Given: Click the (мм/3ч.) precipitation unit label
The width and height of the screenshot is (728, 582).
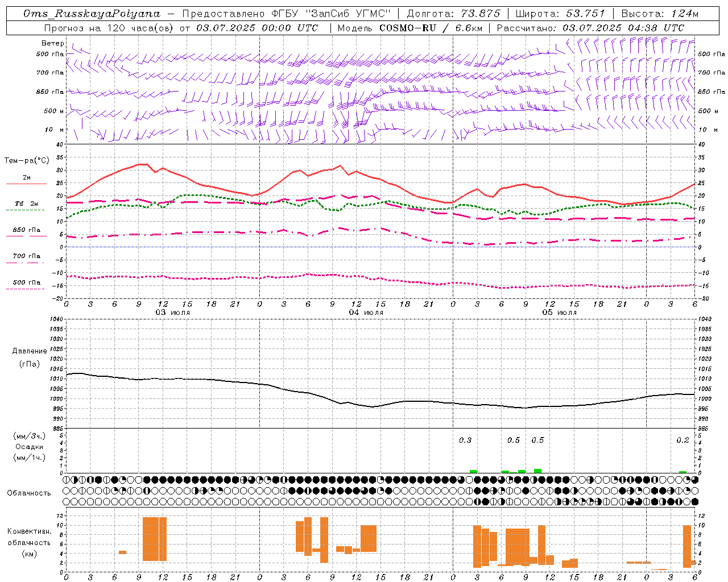Looking at the screenshot, I should [x=30, y=436].
